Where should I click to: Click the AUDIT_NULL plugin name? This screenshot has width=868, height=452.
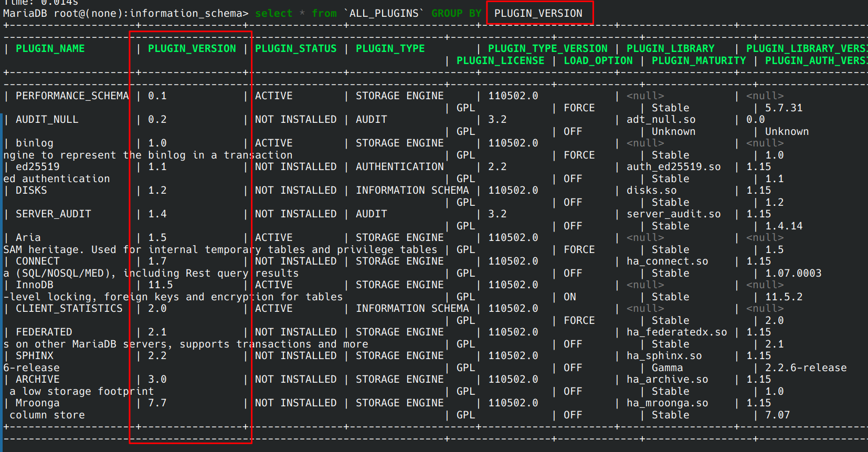click(x=47, y=120)
